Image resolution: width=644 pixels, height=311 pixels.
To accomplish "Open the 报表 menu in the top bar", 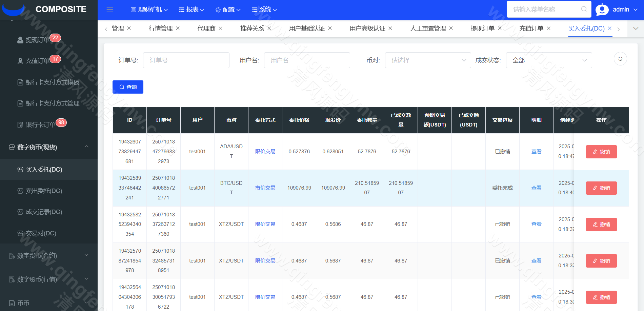I will 191,9.
